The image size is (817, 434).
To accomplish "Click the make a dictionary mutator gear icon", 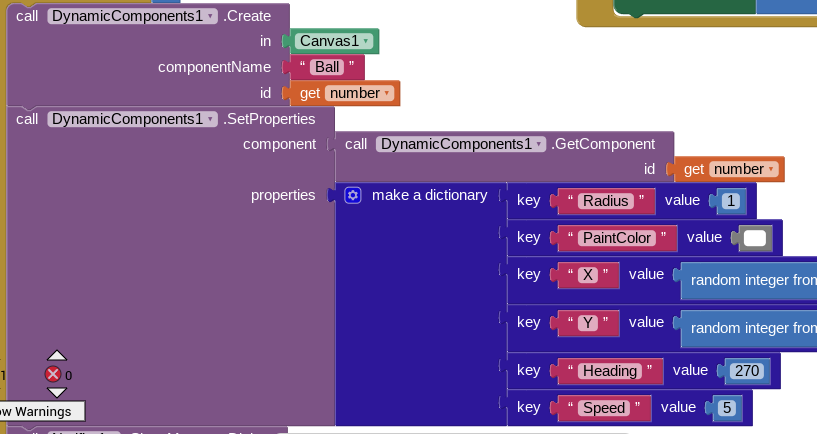I will (x=353, y=195).
